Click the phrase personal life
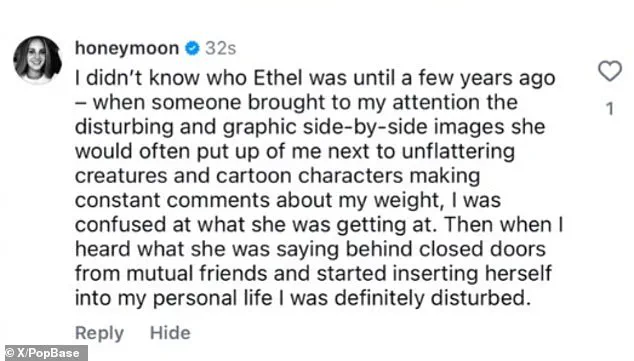This screenshot has width=634, height=361. pos(213,298)
